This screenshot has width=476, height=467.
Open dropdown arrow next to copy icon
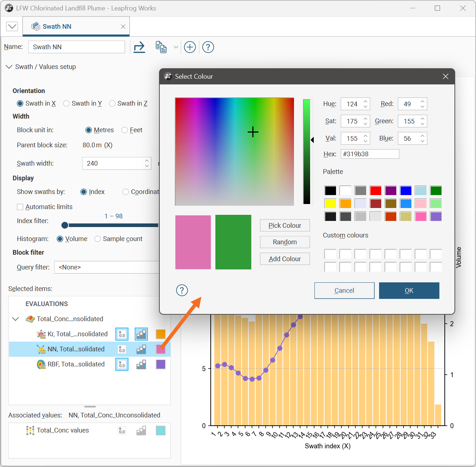[176, 47]
